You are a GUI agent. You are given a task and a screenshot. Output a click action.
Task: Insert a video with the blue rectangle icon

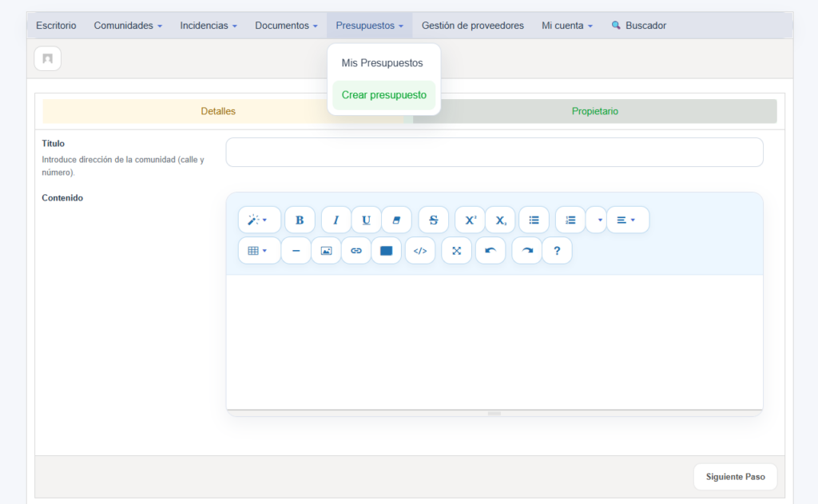[x=386, y=251]
